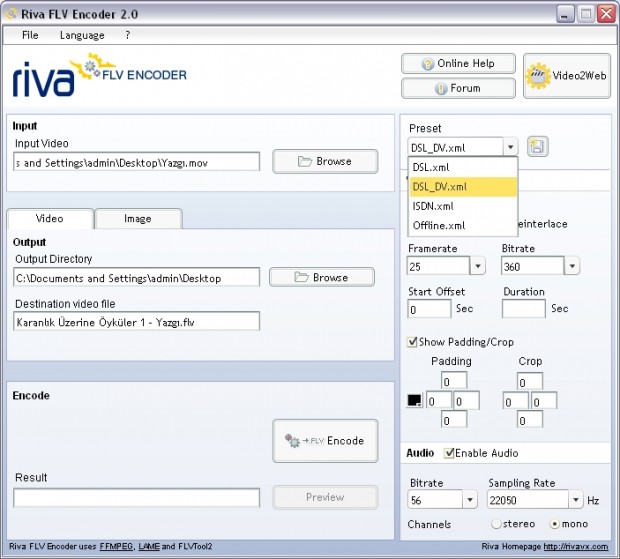Select DSL_DV.xml preset option
The height and width of the screenshot is (559, 620).
(463, 187)
